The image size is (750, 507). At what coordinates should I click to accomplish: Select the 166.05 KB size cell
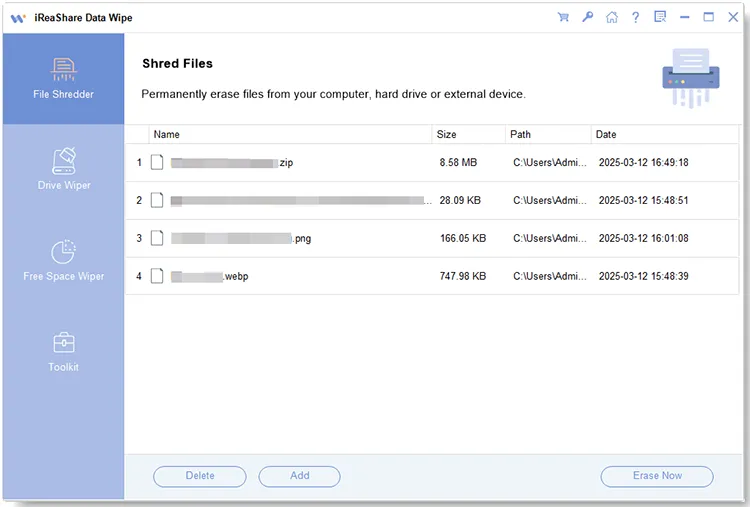click(463, 238)
